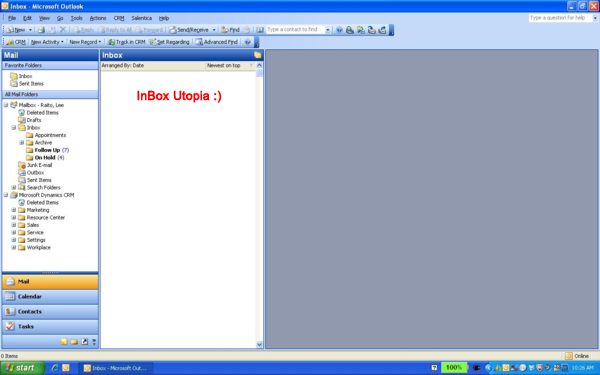Expand the Workplace folder

[14, 248]
